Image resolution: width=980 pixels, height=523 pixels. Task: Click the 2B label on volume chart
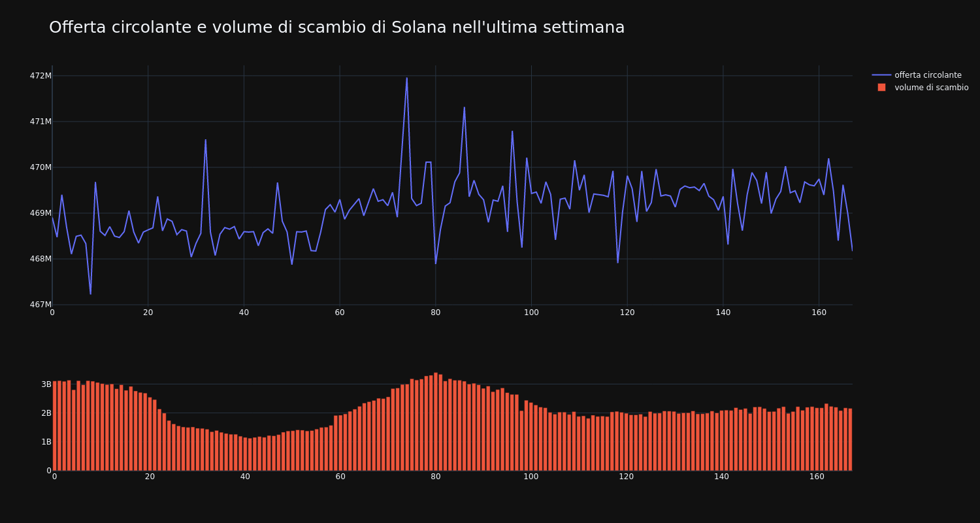[x=46, y=413]
